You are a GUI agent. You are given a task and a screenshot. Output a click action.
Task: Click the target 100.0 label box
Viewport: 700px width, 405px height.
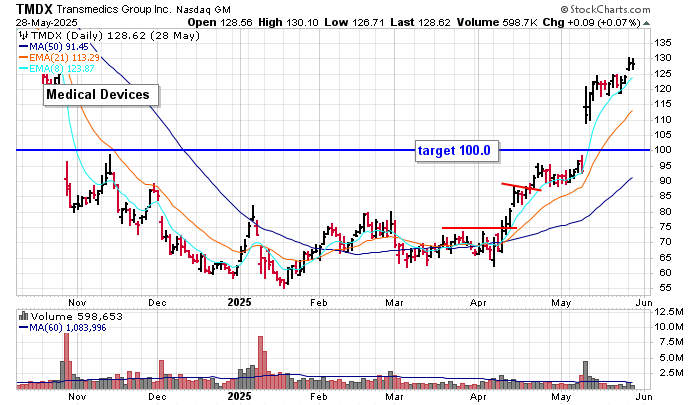[457, 150]
